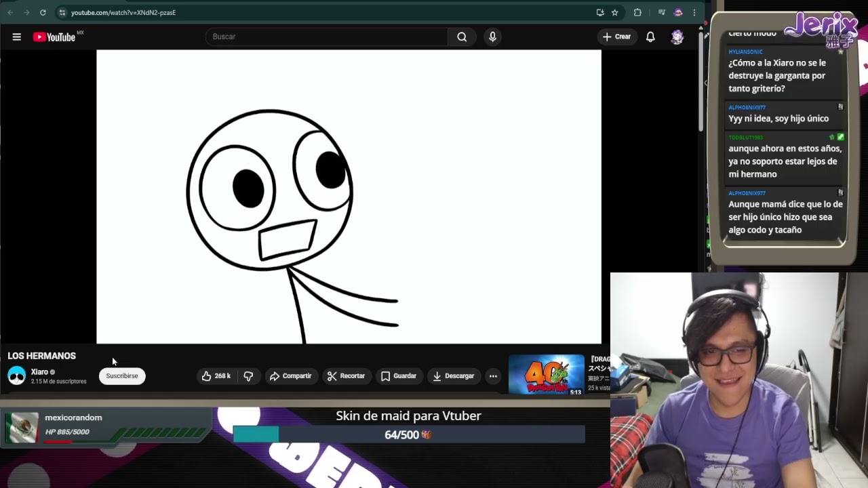Open the YouTube hamburger guide menu

(16, 37)
